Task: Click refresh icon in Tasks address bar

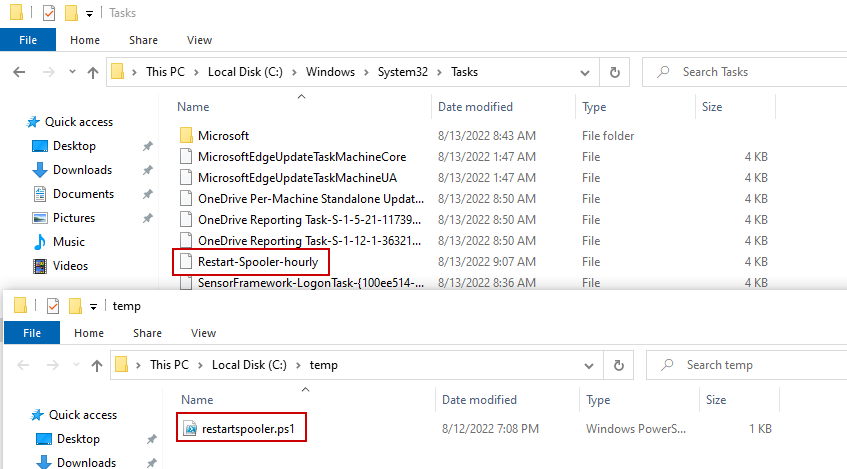Action: click(614, 72)
